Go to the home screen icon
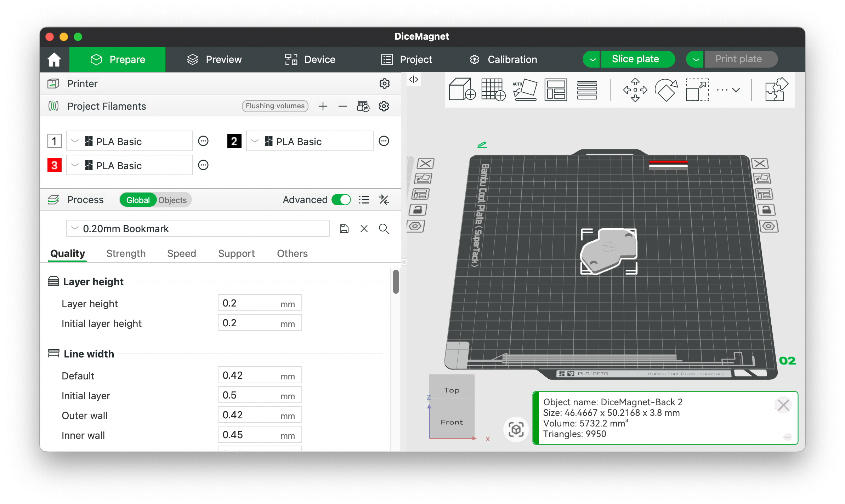Viewport: 845px width, 504px height. point(54,59)
